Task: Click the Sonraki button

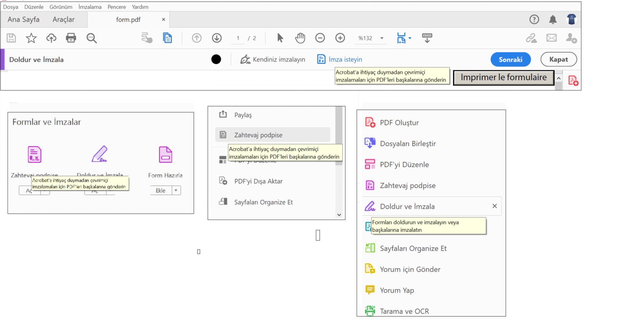Action: click(511, 59)
